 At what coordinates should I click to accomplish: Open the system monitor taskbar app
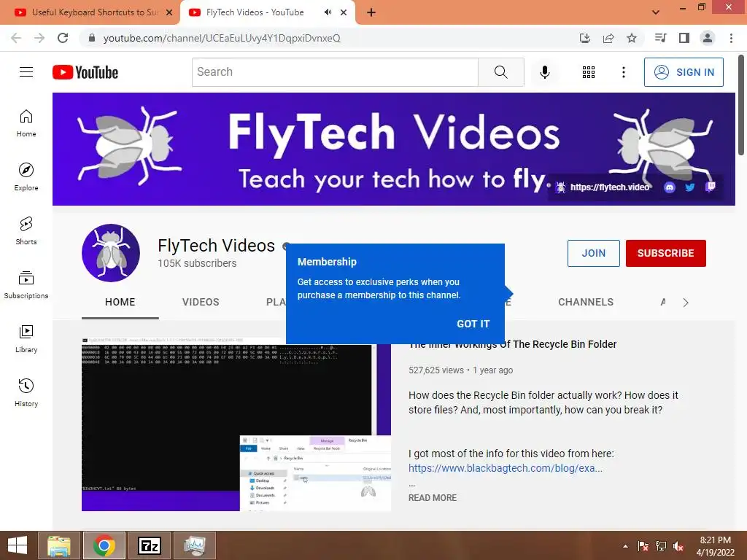click(x=194, y=545)
